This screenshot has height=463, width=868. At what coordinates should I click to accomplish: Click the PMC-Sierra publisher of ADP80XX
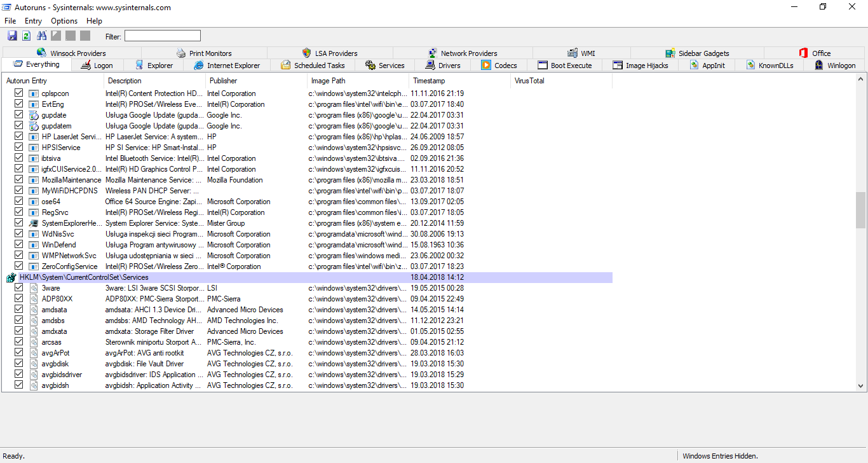(x=224, y=299)
